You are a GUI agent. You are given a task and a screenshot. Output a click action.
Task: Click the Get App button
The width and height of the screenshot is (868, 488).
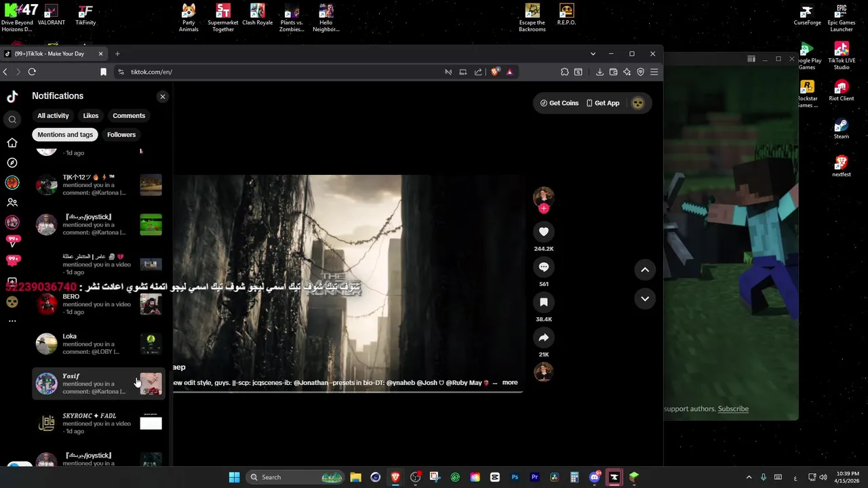603,103
